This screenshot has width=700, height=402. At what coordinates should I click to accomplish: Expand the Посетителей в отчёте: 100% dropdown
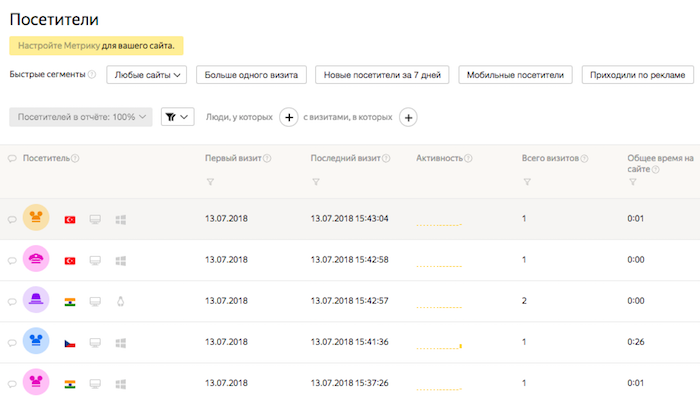tap(81, 117)
